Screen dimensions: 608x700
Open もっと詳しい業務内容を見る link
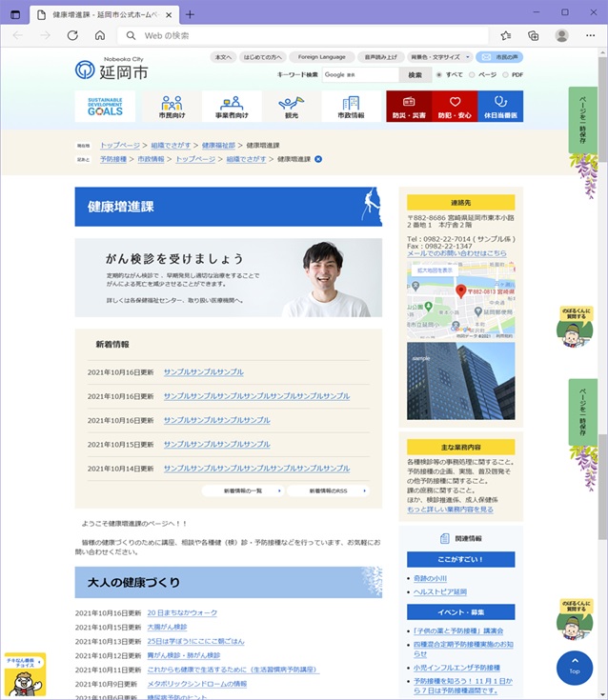pyautogui.click(x=451, y=510)
